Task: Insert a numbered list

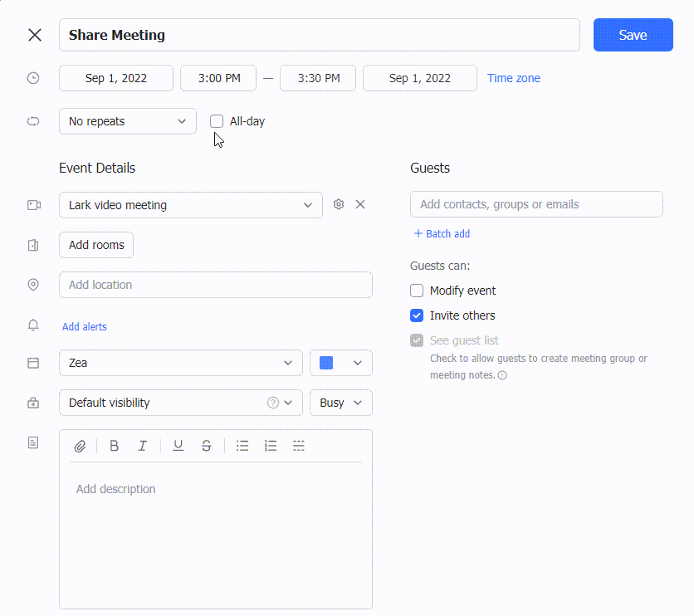Action: 271,446
